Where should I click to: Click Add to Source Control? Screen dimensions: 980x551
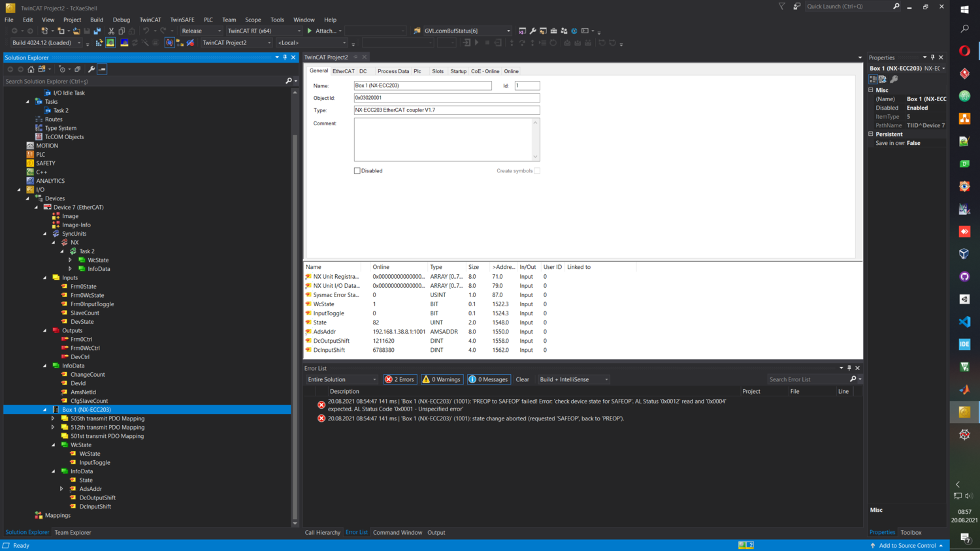[x=907, y=546]
